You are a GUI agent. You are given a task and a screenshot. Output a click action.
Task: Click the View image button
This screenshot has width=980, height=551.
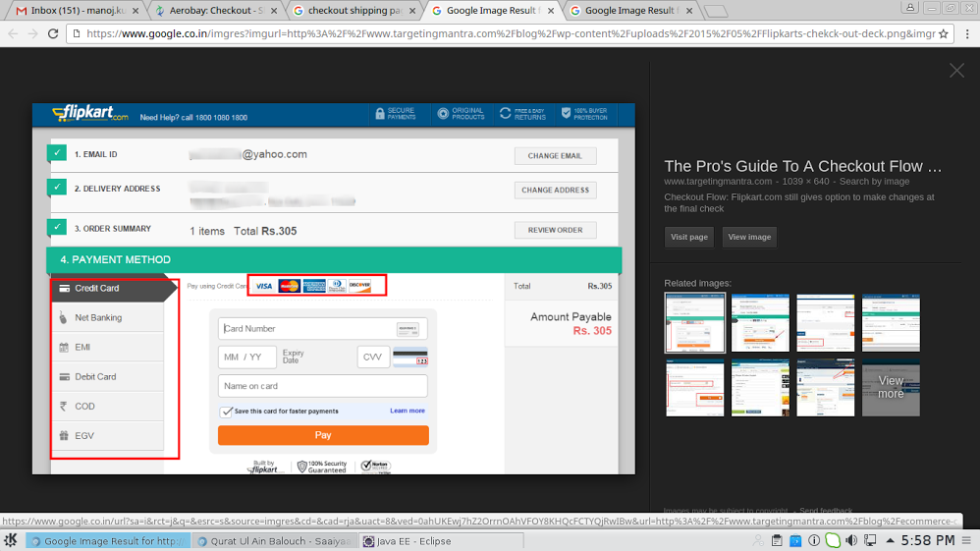point(749,237)
